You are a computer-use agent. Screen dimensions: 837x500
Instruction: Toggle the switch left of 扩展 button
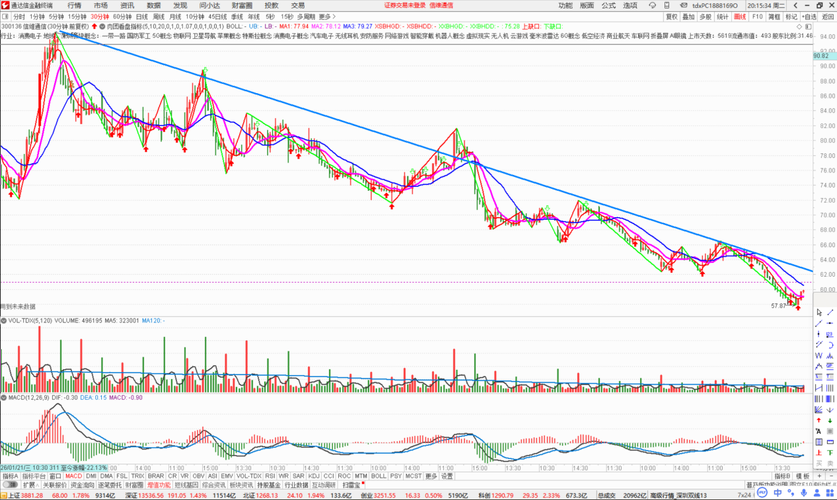pyautogui.click(x=10, y=485)
